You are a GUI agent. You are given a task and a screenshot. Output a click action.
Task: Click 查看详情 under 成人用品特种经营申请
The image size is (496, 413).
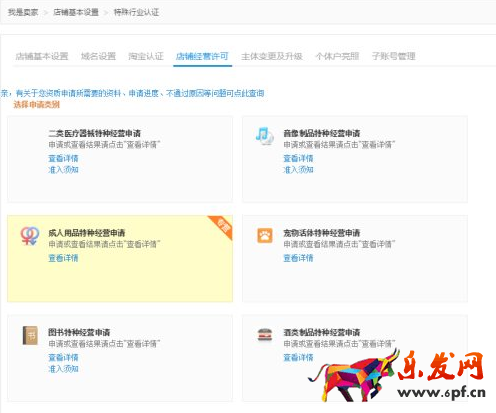click(x=63, y=258)
